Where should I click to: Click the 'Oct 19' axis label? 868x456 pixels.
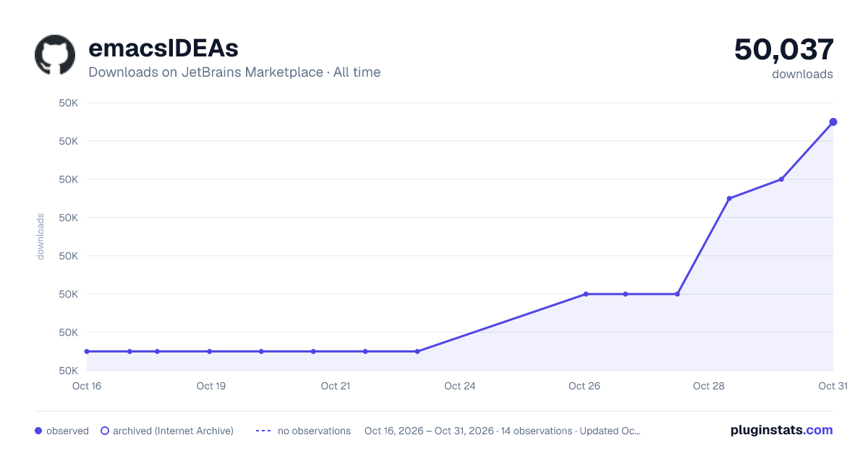point(211,386)
